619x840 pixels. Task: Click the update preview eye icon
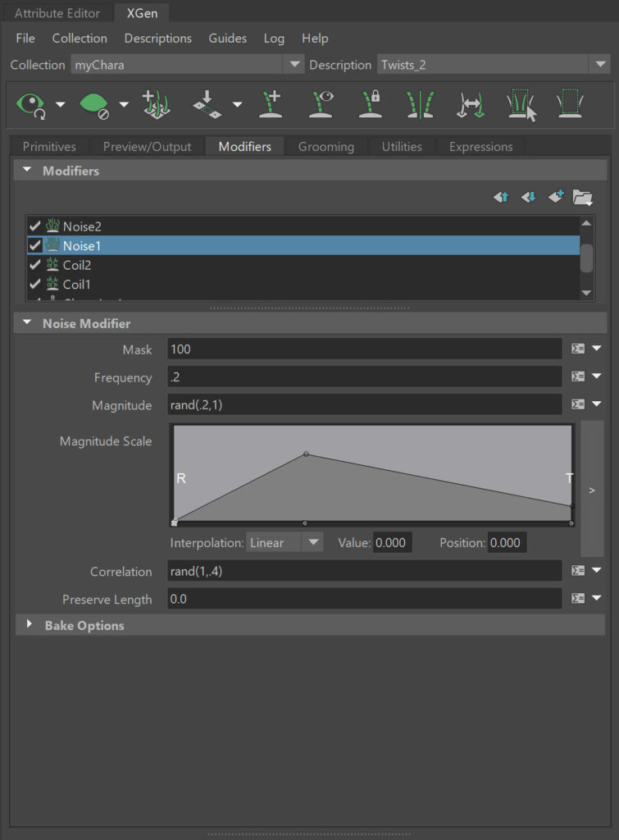click(30, 105)
